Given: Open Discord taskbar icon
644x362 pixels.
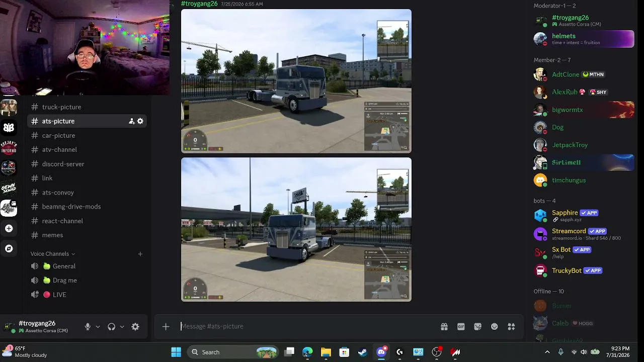Looking at the screenshot, I should tap(381, 352).
